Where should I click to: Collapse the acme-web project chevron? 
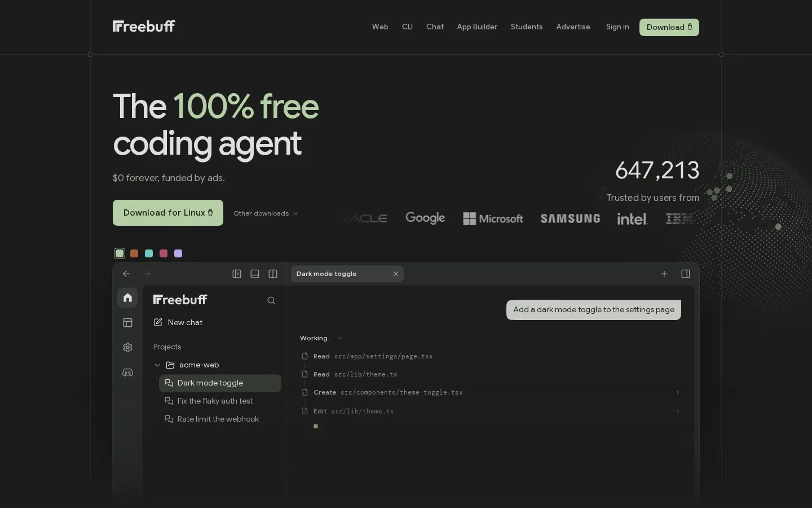tap(157, 365)
